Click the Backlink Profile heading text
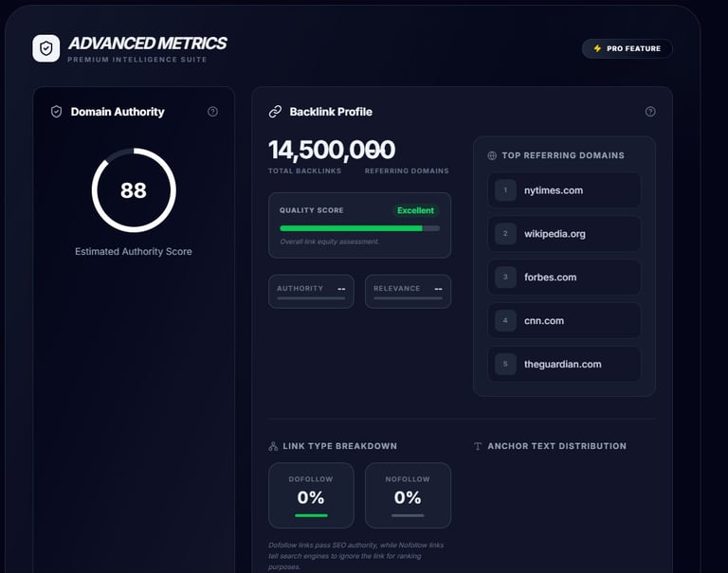This screenshot has height=573, width=728. point(331,112)
